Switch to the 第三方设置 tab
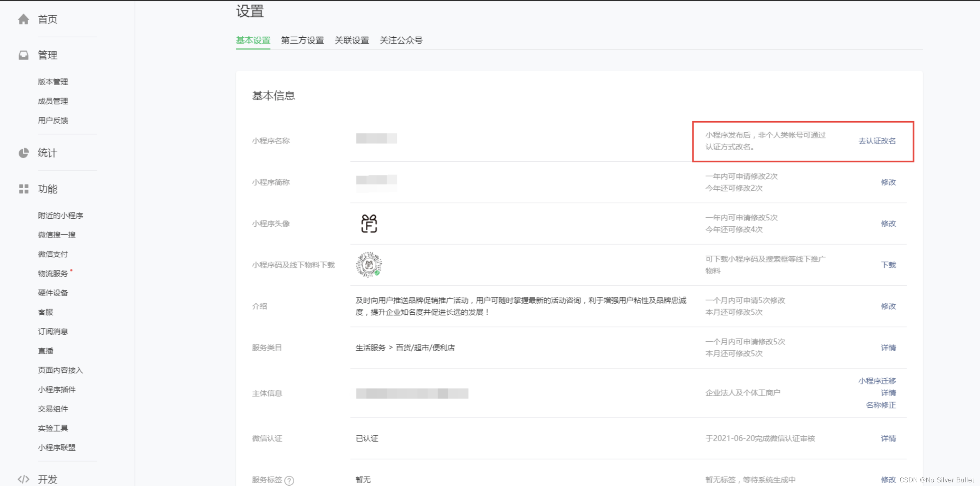The width and height of the screenshot is (980, 486). [x=303, y=40]
